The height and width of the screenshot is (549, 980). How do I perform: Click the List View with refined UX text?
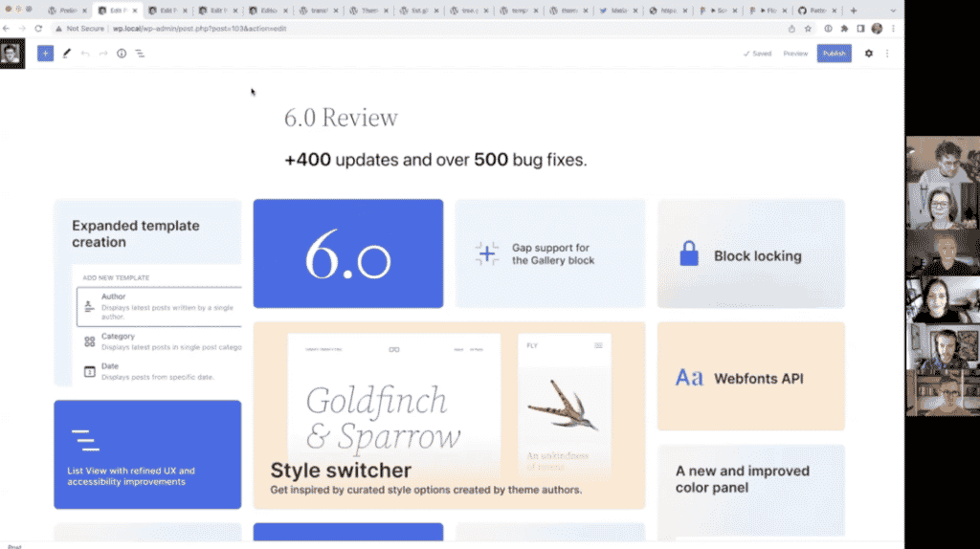[131, 476]
